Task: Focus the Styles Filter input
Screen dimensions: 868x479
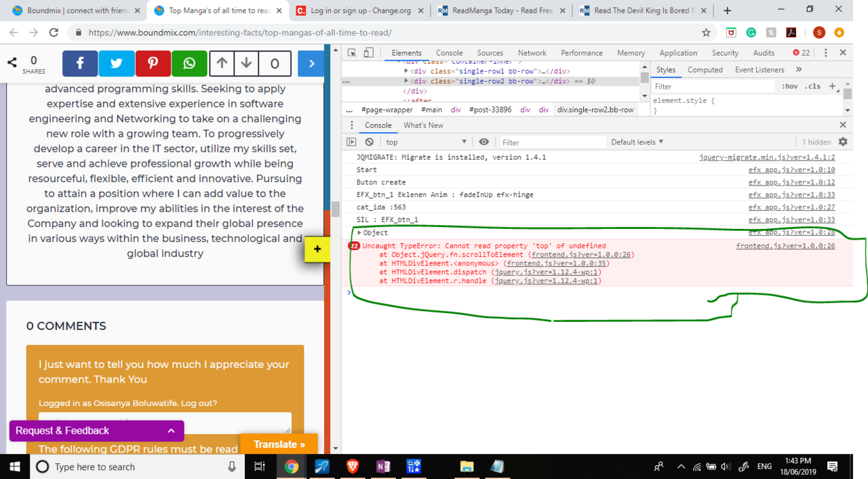Action: (x=713, y=86)
